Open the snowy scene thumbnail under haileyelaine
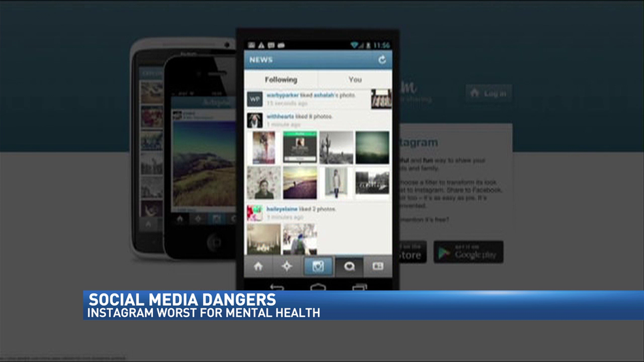The image size is (644, 362). pos(300,239)
